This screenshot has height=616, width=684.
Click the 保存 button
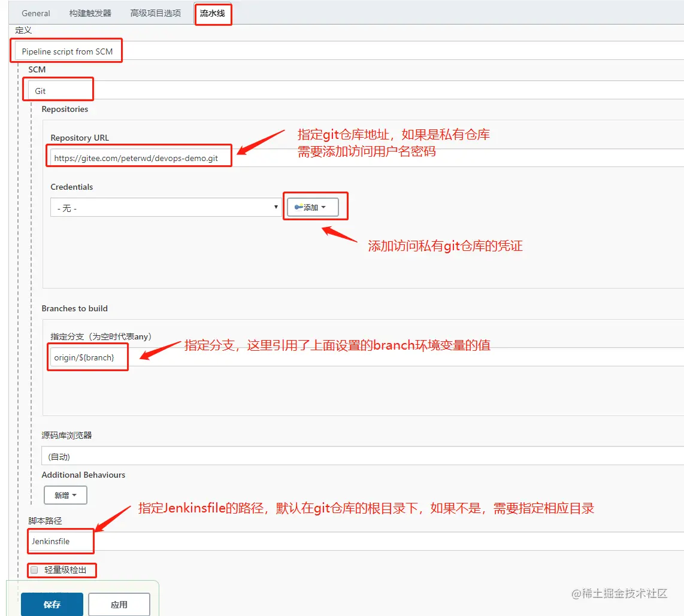coord(52,604)
